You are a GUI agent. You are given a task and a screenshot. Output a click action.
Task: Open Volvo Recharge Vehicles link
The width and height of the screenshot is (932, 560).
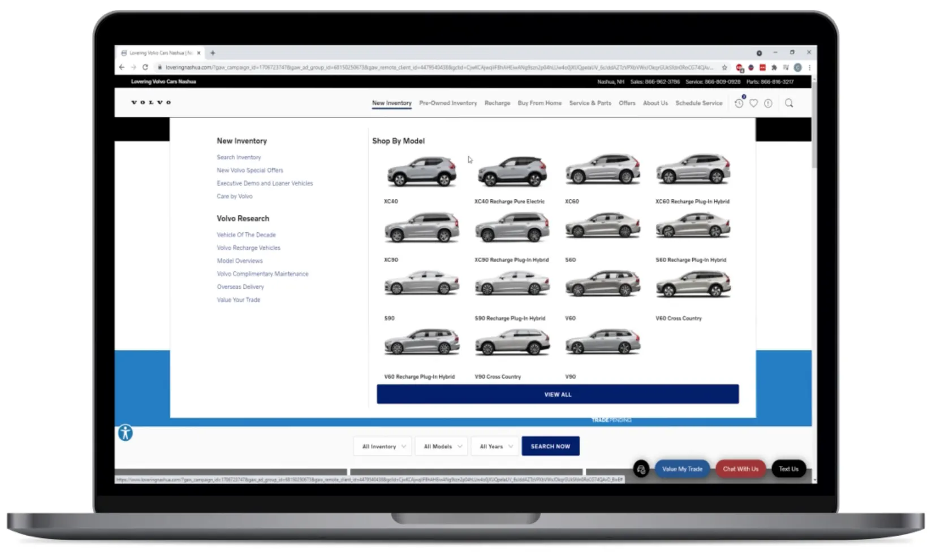pos(248,248)
